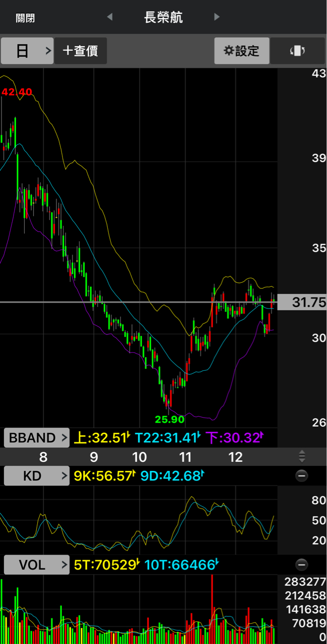The image size is (327, 644).
Task: Tap the +查價 price lookup button
Action: coord(81,51)
